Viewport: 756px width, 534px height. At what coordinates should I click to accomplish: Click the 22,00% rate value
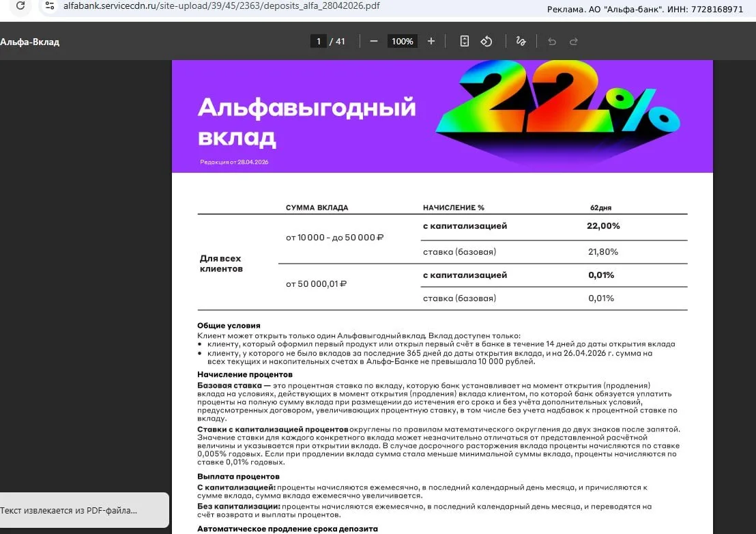pyautogui.click(x=603, y=226)
